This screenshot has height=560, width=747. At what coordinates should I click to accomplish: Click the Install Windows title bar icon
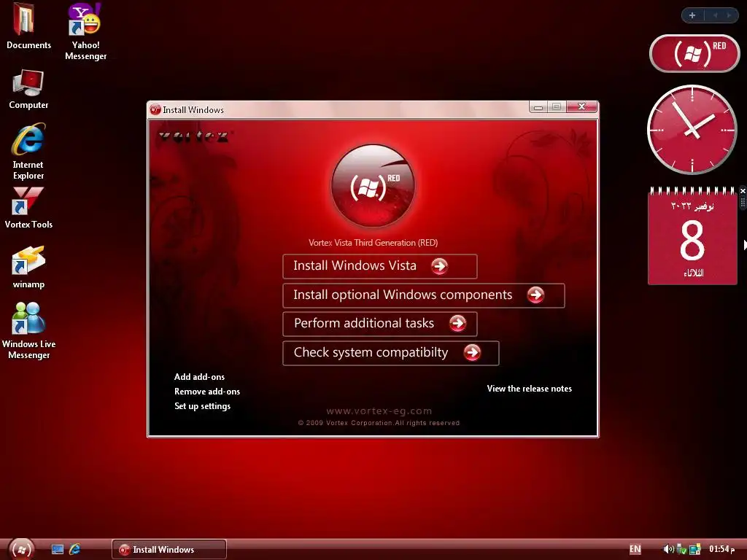click(155, 109)
